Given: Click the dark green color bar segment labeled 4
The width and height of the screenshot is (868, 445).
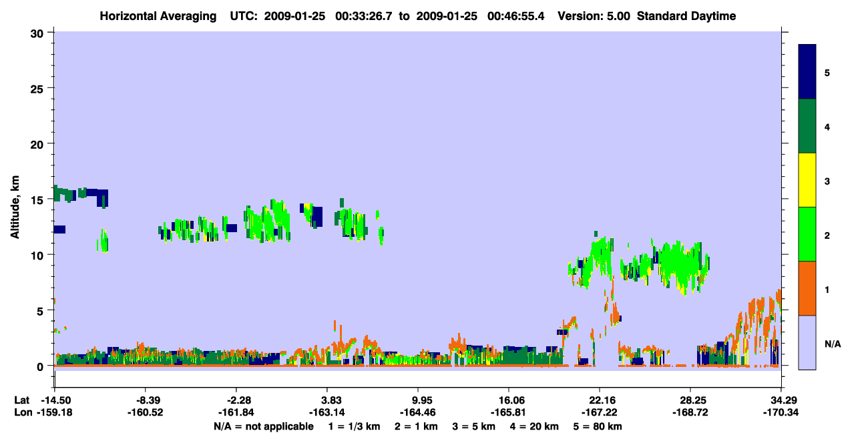Looking at the screenshot, I should (807, 126).
